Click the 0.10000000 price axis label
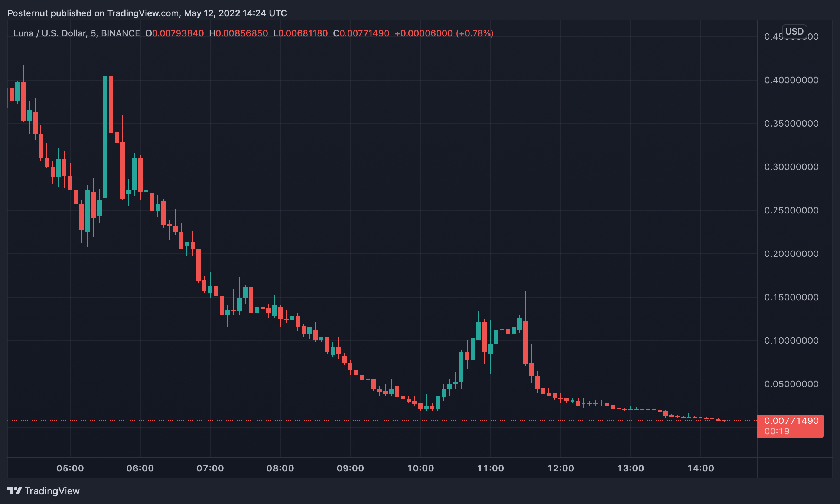 (791, 340)
